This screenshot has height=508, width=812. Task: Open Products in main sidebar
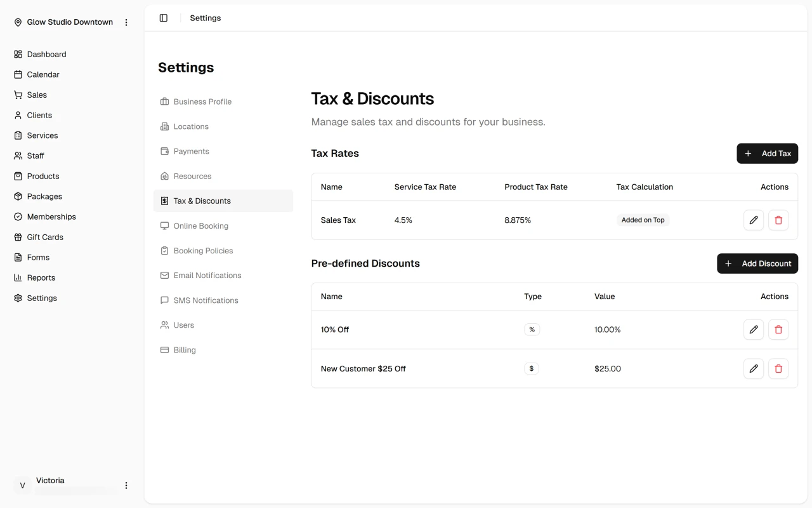tap(72, 177)
